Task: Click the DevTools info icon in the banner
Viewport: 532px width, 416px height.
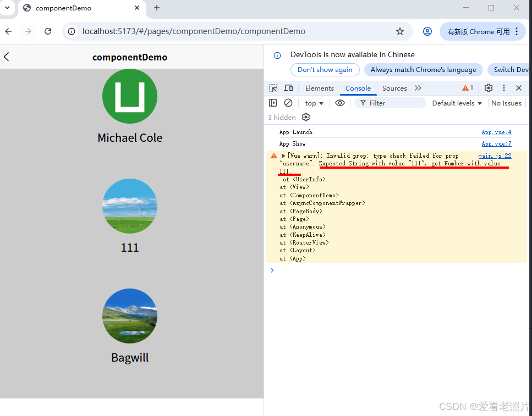Action: [277, 56]
